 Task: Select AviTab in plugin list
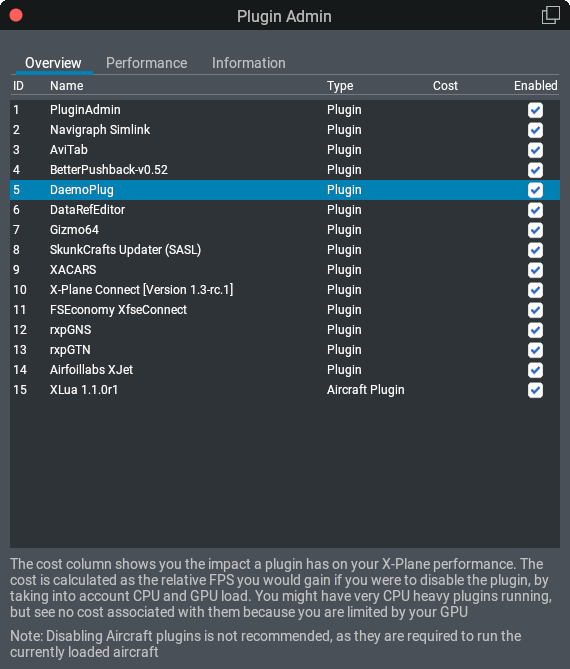pyautogui.click(x=69, y=150)
